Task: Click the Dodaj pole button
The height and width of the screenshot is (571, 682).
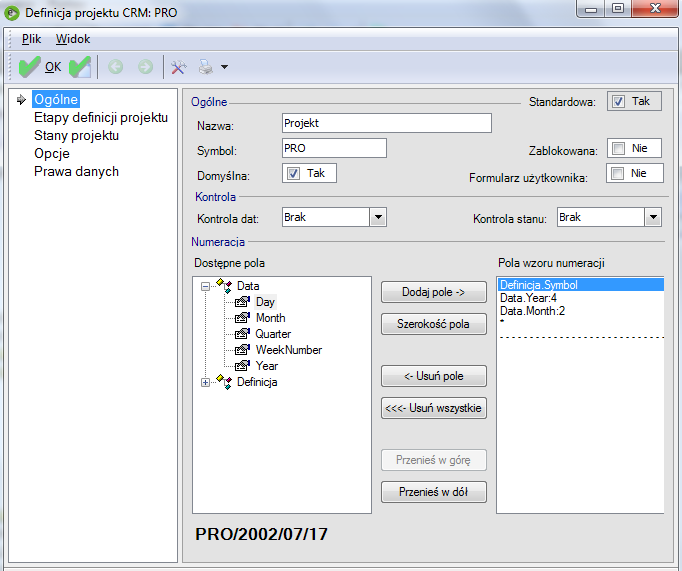Action: click(x=434, y=292)
